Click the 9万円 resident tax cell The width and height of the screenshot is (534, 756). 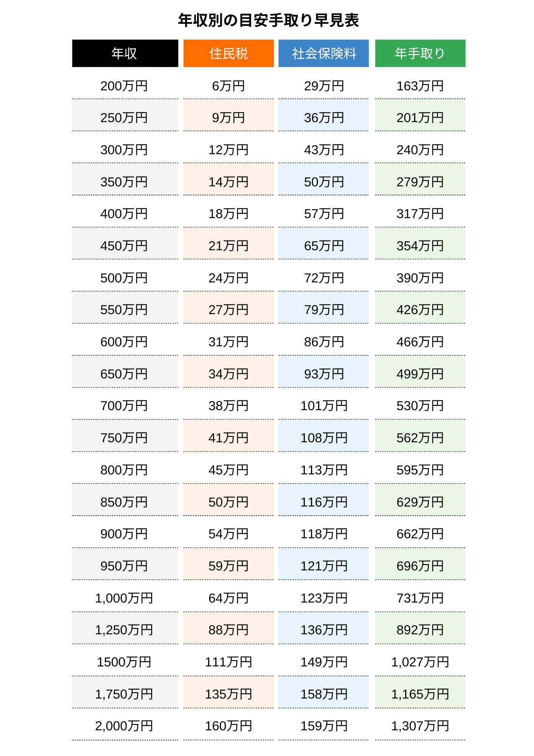coord(228,118)
